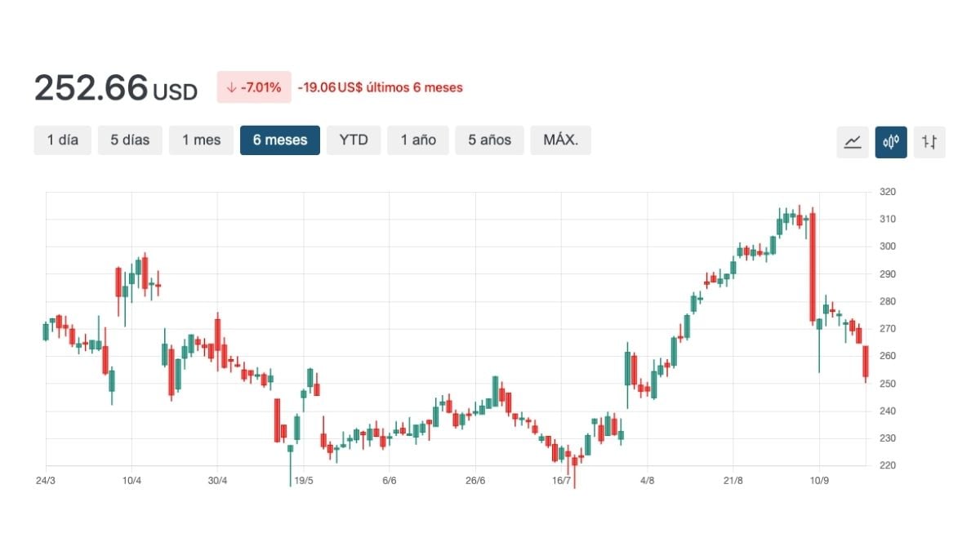This screenshot has width=980, height=551.
Task: Switch to the OHLC bar chart icon
Action: click(929, 141)
